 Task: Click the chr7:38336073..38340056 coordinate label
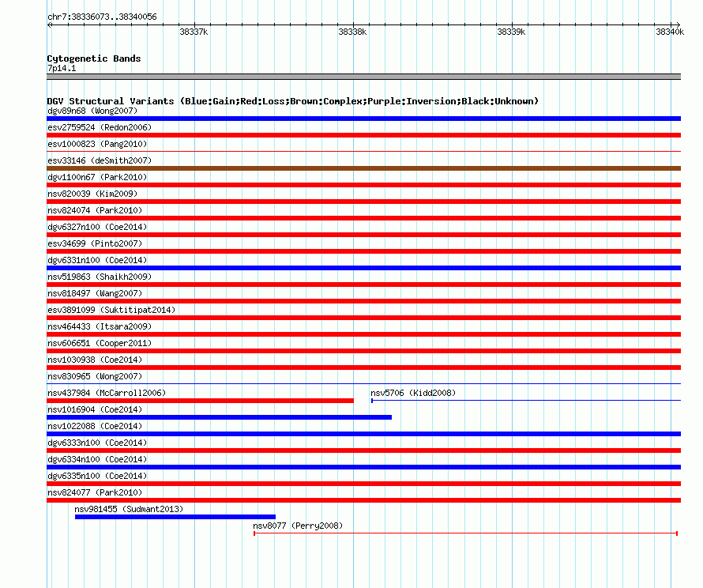[102, 17]
